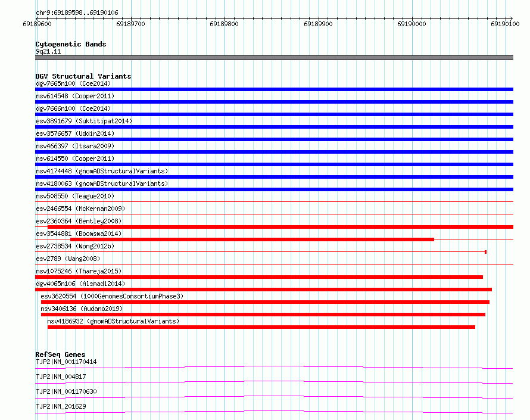Click nsv4174448 gnomAD structural variant label
Viewport: 530px width, 420px height.
(102, 171)
